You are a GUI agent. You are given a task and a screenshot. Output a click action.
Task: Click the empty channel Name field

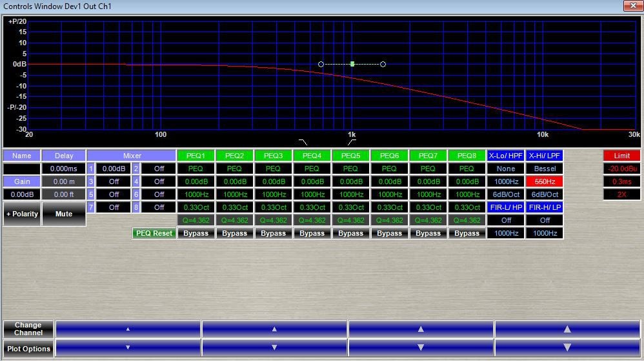tap(22, 169)
